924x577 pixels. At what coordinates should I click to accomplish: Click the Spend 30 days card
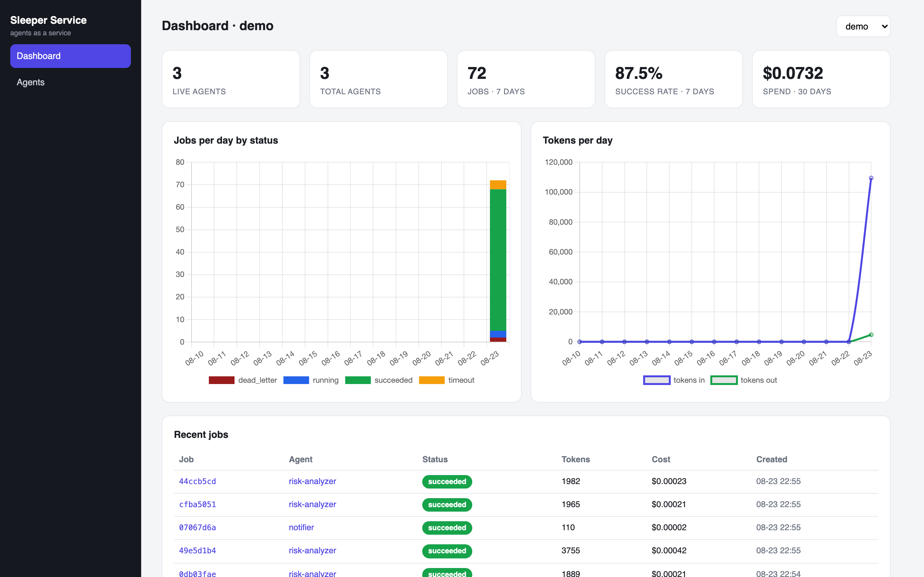tap(821, 79)
